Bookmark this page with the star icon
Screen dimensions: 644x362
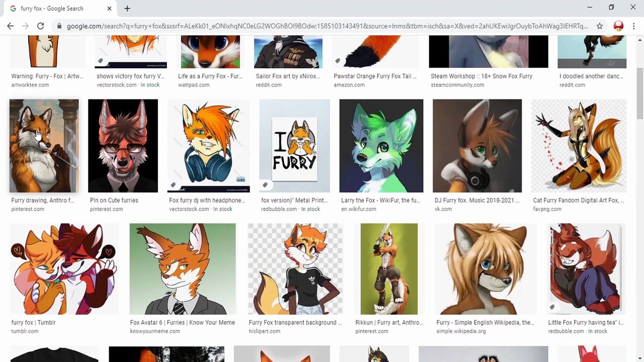click(599, 26)
